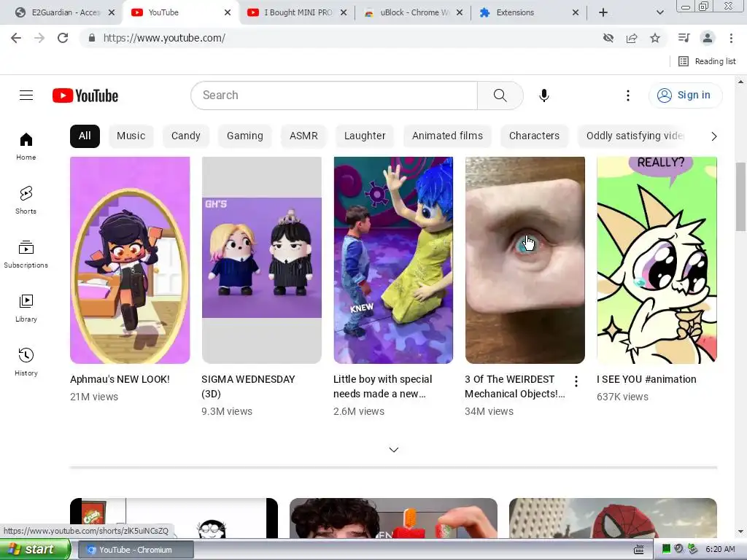747x560 pixels.
Task: Open options for 3 Of The WEIRDEST video
Action: point(576,381)
